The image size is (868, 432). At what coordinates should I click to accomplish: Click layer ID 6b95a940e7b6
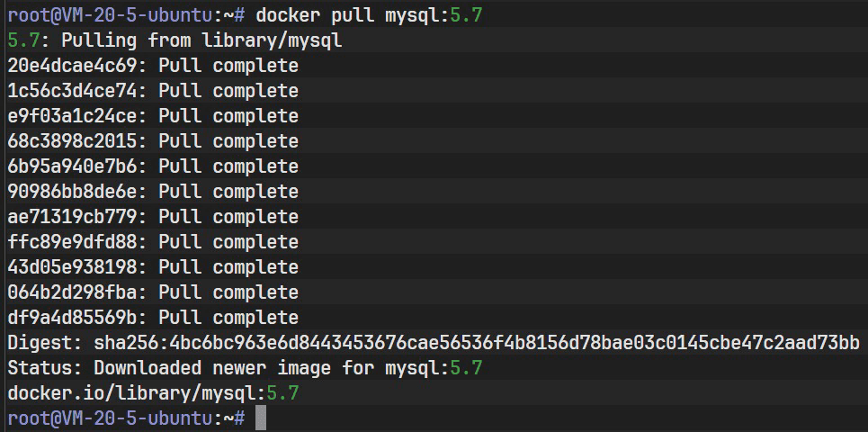pos(77,166)
